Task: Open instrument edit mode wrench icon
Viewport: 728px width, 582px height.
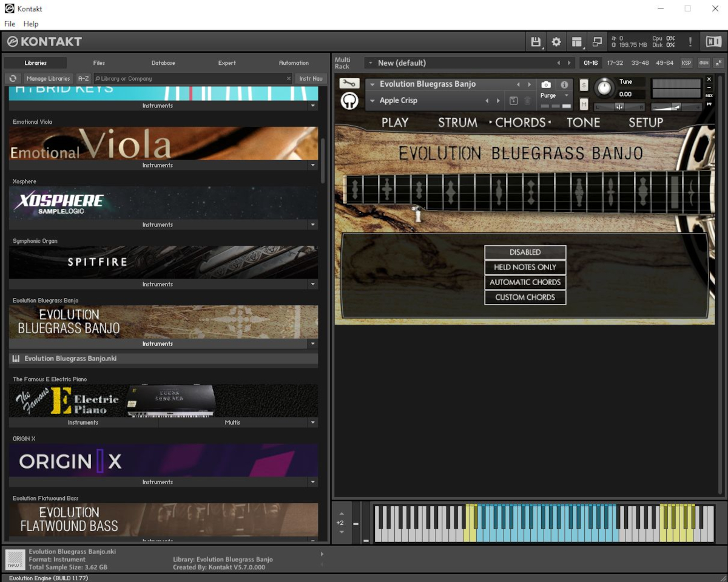Action: [349, 83]
